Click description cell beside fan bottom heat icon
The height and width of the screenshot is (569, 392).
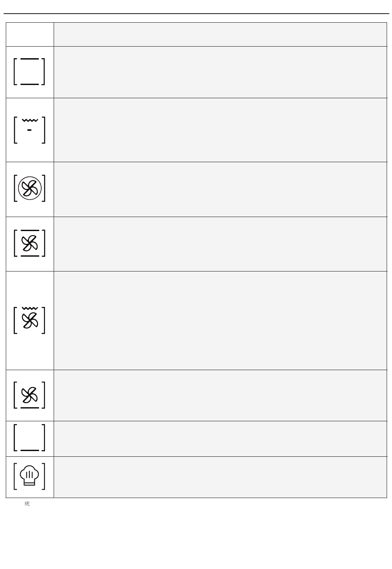coord(220,395)
